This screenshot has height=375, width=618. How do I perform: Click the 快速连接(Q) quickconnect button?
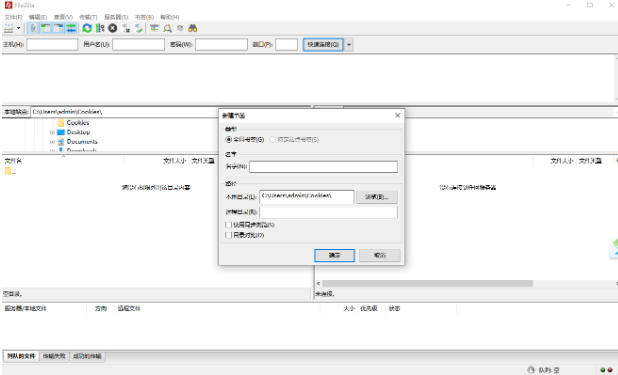pyautogui.click(x=323, y=45)
